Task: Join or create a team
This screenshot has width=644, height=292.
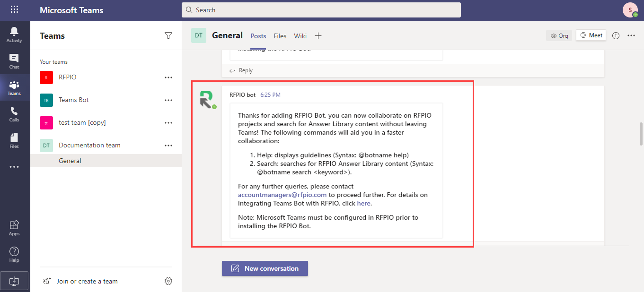Action: tap(80, 281)
